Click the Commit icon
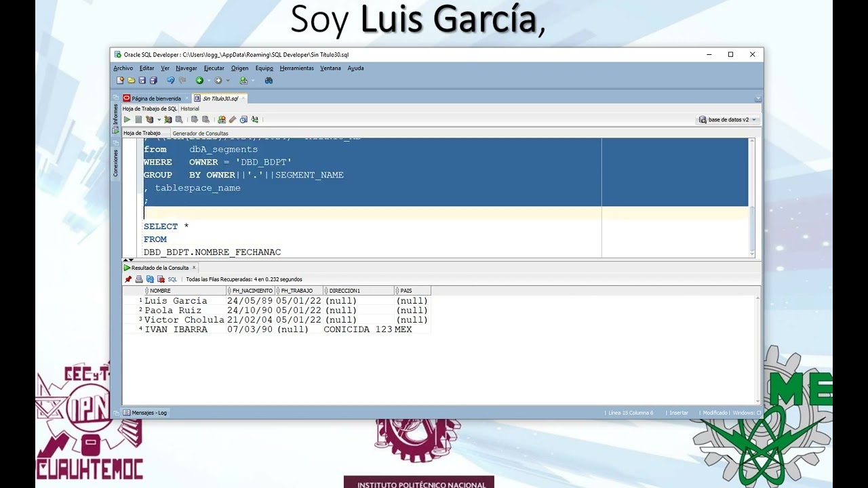The height and width of the screenshot is (488, 868). (195, 119)
